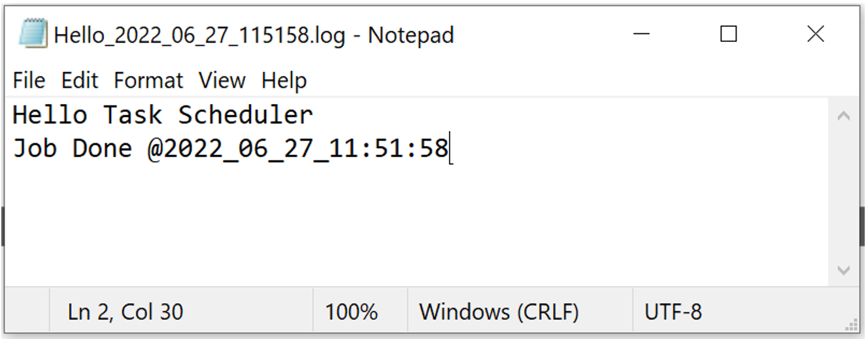Maximize the Notepad window

tap(729, 34)
